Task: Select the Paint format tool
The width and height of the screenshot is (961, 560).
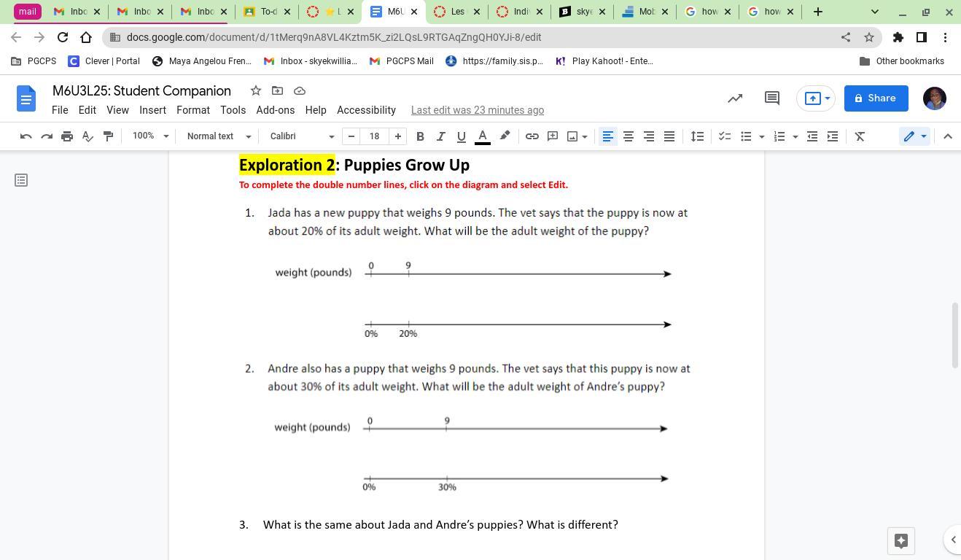Action: [x=108, y=136]
